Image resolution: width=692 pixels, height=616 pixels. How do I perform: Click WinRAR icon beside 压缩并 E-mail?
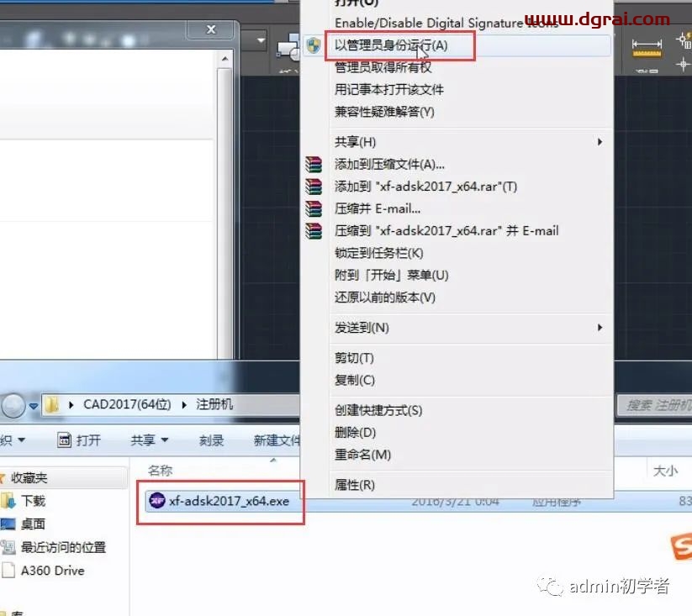coord(314,208)
